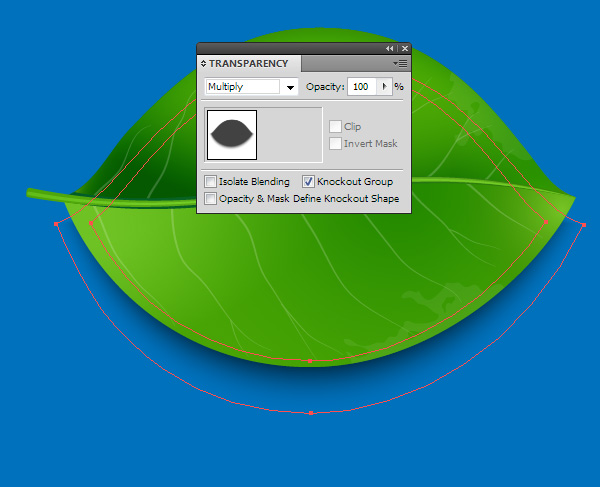Open the blend mode dropdown arrow
The image size is (600, 487).
click(291, 88)
